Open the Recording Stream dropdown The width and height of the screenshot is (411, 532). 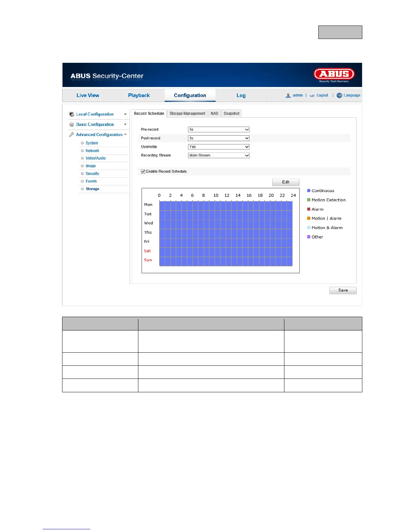click(x=219, y=156)
